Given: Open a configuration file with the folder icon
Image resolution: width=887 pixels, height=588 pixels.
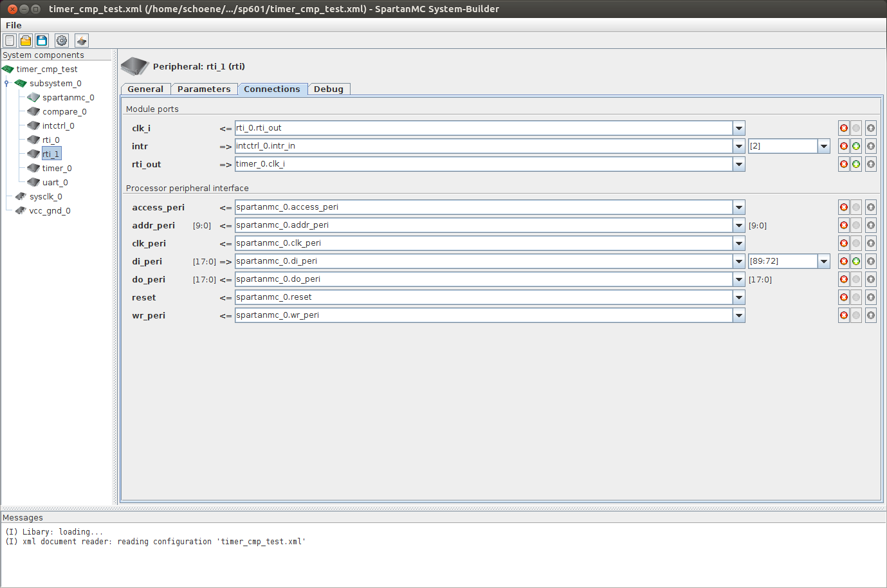Looking at the screenshot, I should [x=26, y=41].
